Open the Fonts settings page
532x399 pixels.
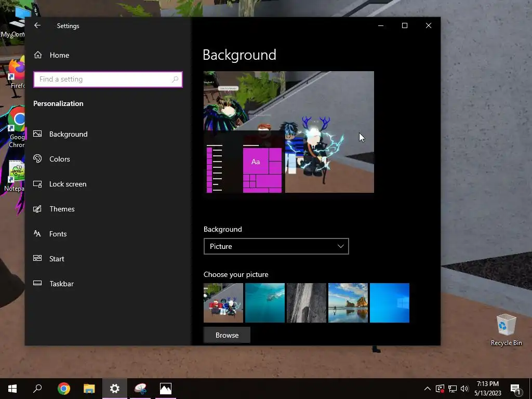click(108, 234)
